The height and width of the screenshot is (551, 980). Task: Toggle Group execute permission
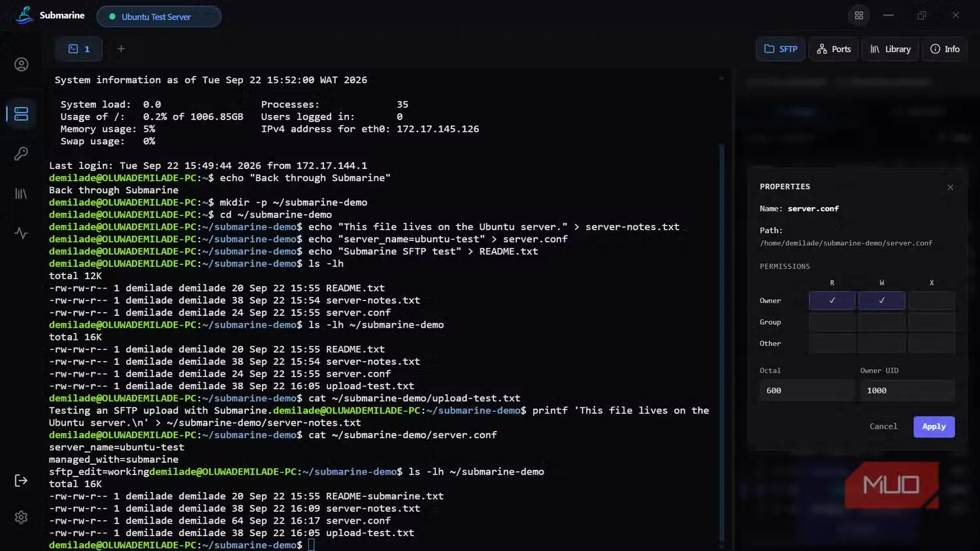pos(932,322)
